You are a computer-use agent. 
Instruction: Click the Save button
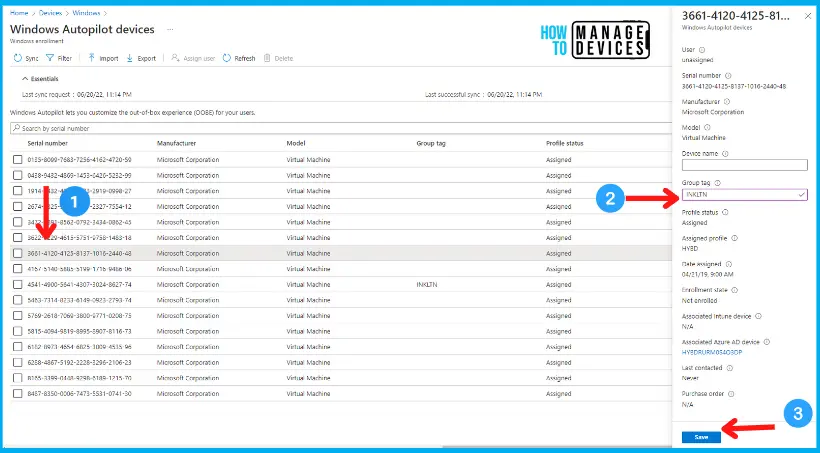pyautogui.click(x=701, y=437)
